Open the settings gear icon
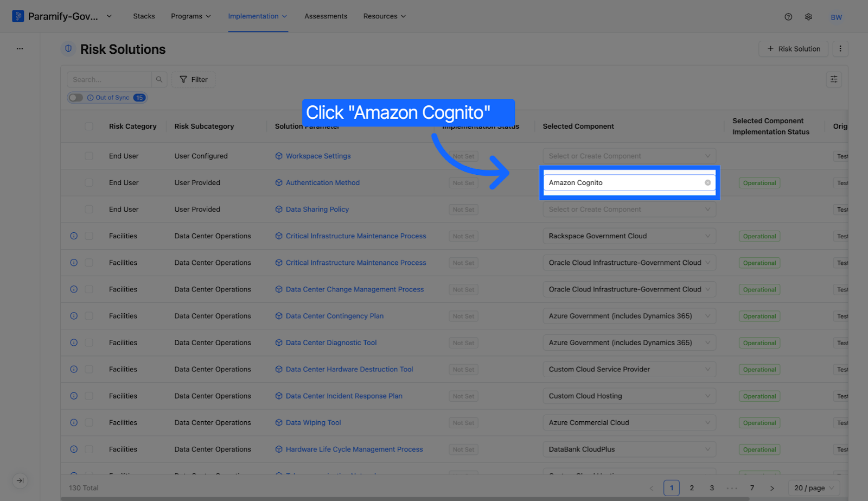The width and height of the screenshot is (868, 501). click(x=808, y=17)
